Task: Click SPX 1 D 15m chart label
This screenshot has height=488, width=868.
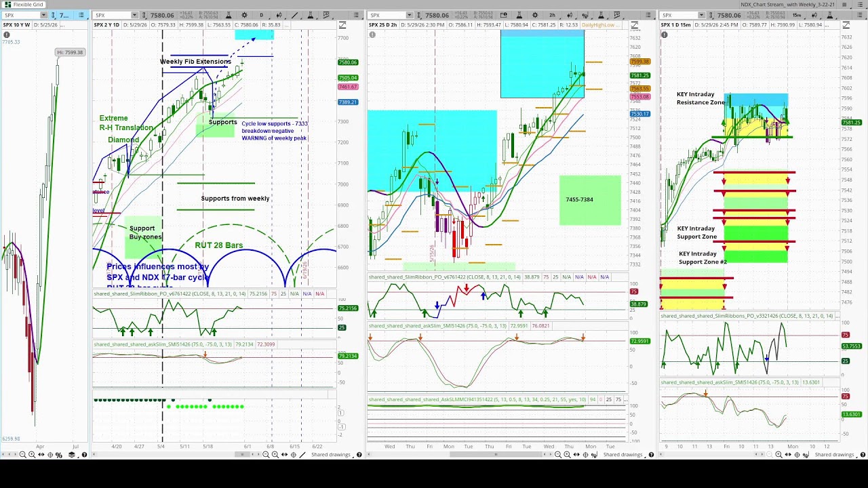Action: click(675, 25)
